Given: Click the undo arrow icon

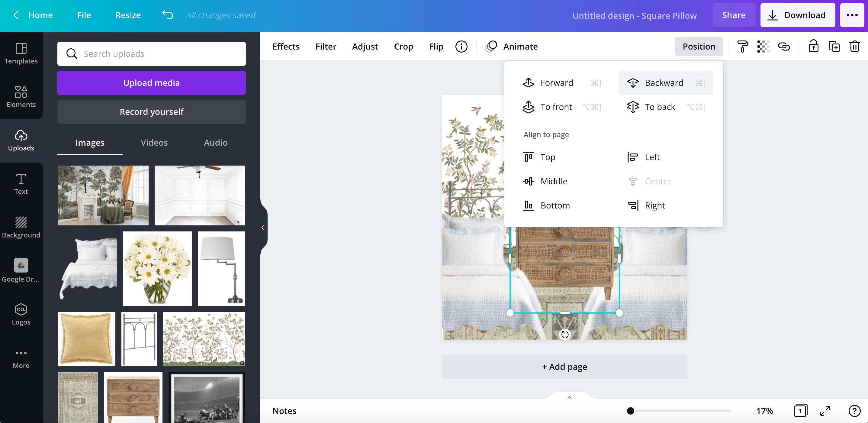Looking at the screenshot, I should pos(167,15).
